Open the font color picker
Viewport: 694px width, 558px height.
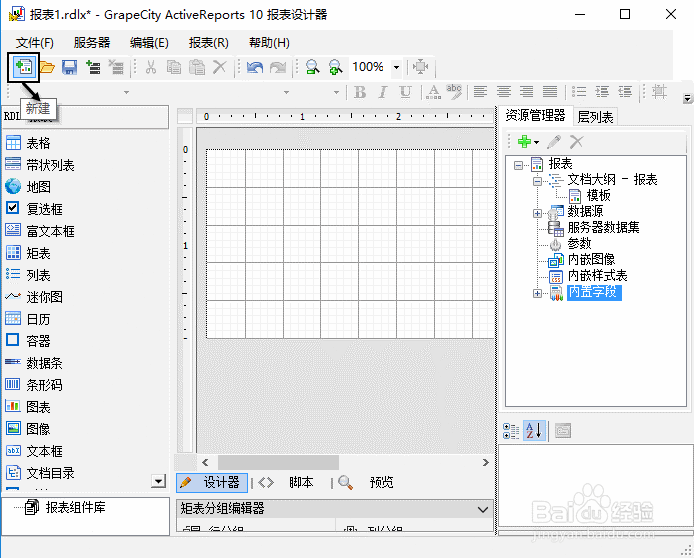pos(433,92)
